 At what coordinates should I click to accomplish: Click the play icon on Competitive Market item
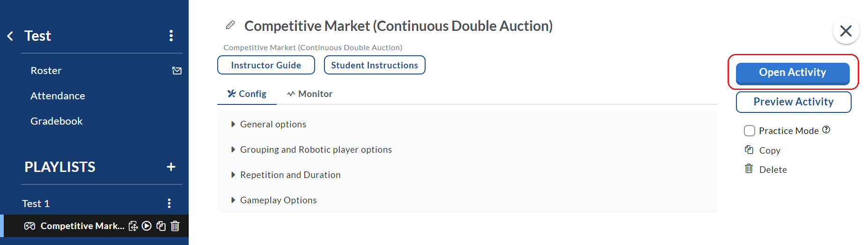point(147,226)
